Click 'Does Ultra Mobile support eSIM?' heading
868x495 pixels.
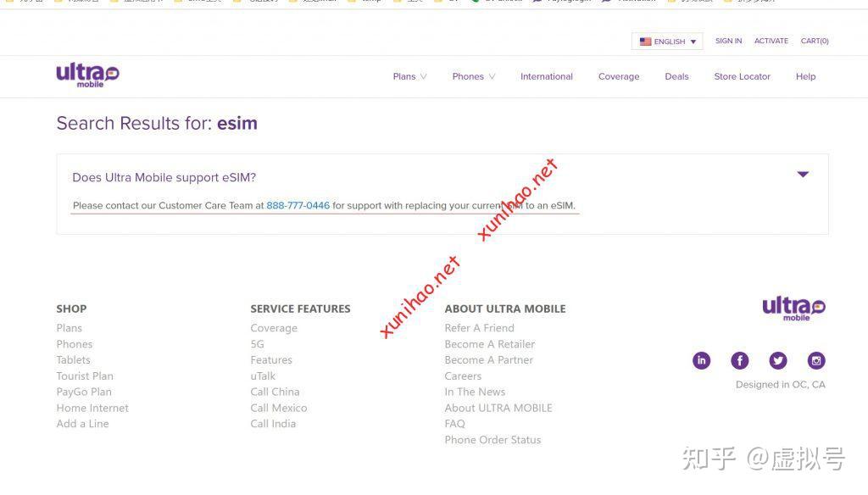164,177
